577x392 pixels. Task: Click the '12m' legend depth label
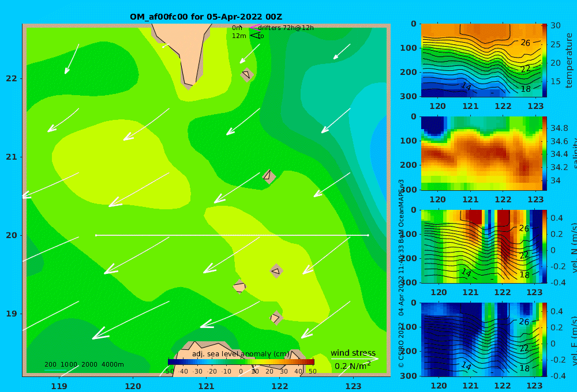click(x=239, y=36)
